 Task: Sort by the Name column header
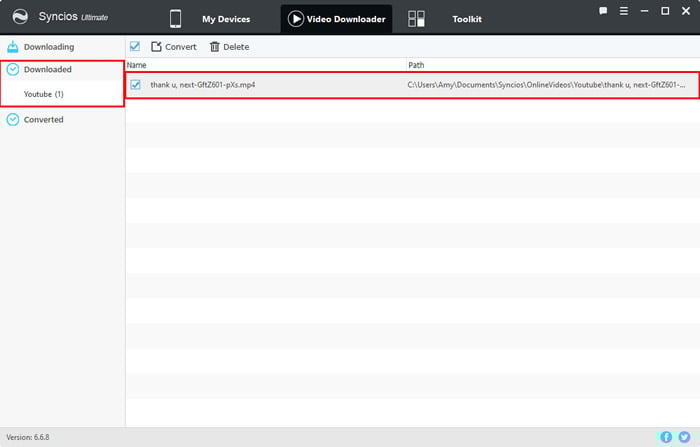(x=136, y=65)
